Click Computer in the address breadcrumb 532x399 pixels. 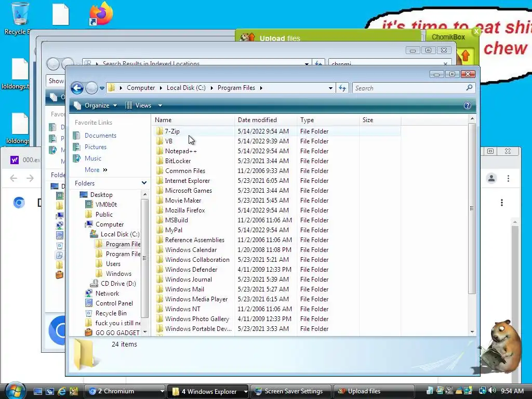tap(141, 88)
